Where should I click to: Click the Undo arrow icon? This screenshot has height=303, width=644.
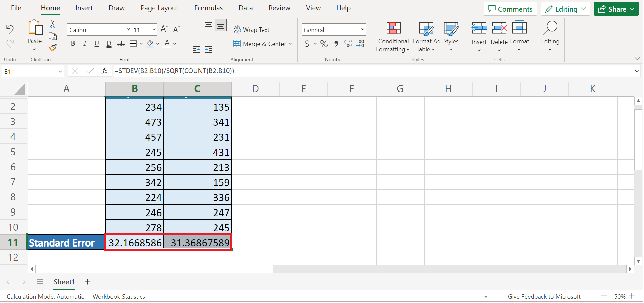[10, 29]
